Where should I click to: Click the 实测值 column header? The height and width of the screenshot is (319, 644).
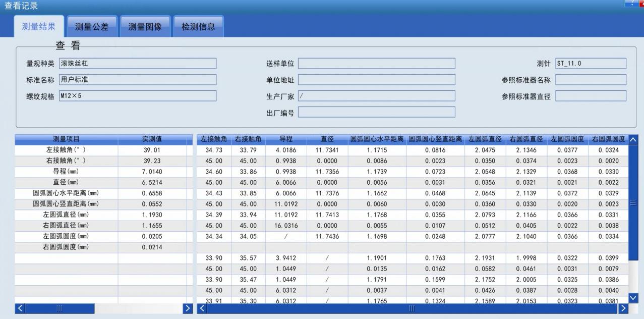click(152, 139)
